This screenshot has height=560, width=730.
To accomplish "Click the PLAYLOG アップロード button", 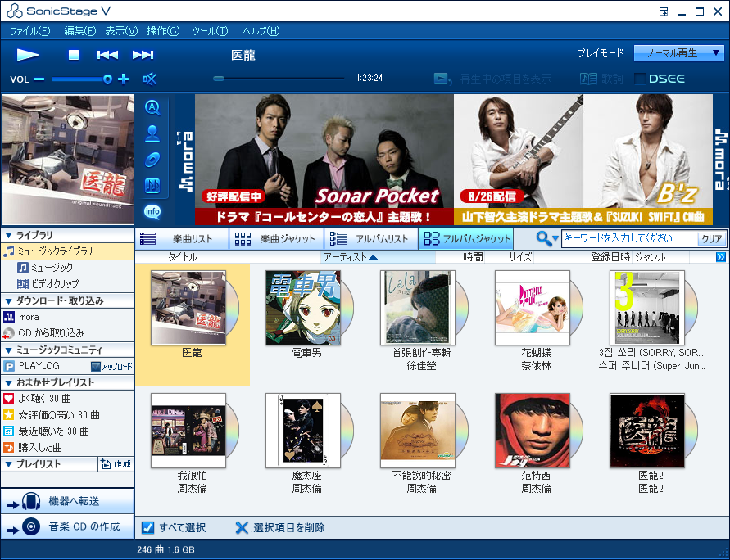I will tap(111, 367).
